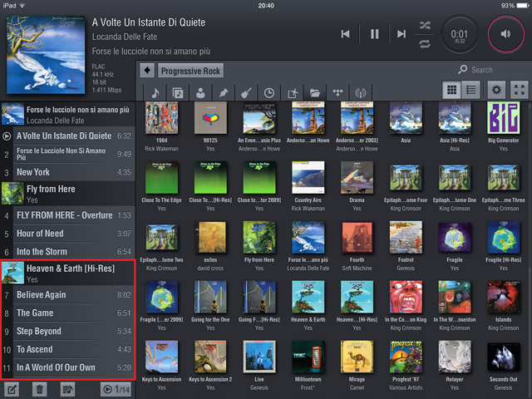Open recently played clock icon
532x399 pixels.
pyautogui.click(x=269, y=92)
